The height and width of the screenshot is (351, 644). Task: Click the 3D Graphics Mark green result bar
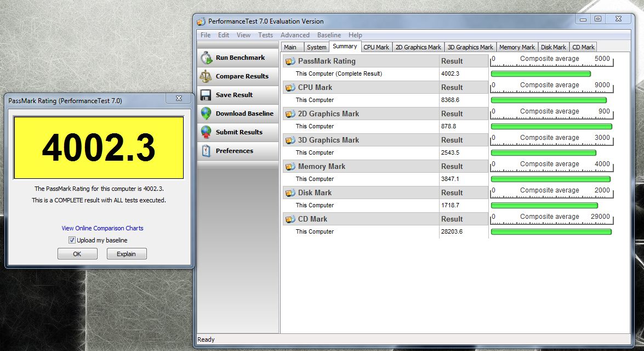[x=543, y=153]
